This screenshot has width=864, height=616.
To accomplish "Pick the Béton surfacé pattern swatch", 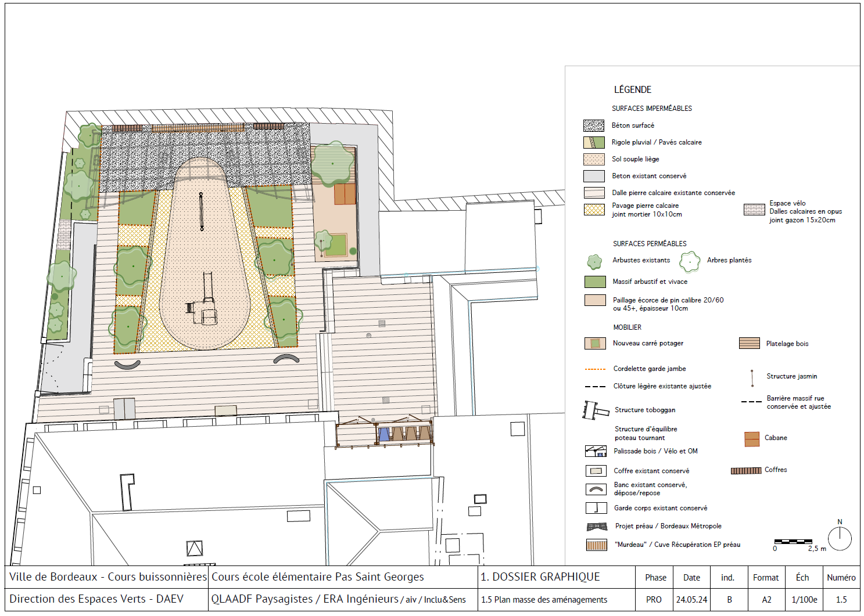I will coord(594,125).
